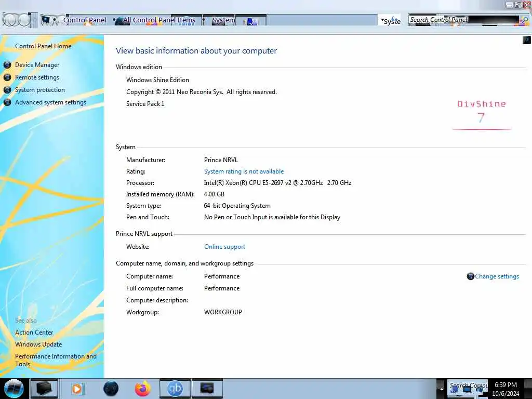Open the media player taskbar icon

(x=77, y=389)
